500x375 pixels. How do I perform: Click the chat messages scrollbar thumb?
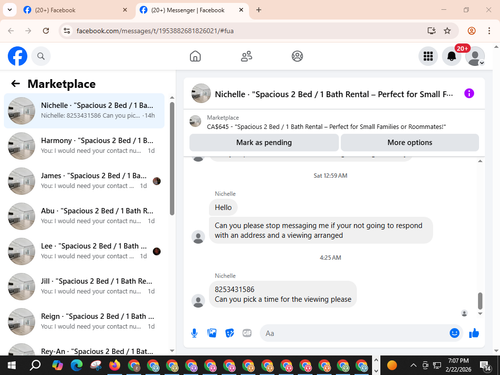click(480, 301)
